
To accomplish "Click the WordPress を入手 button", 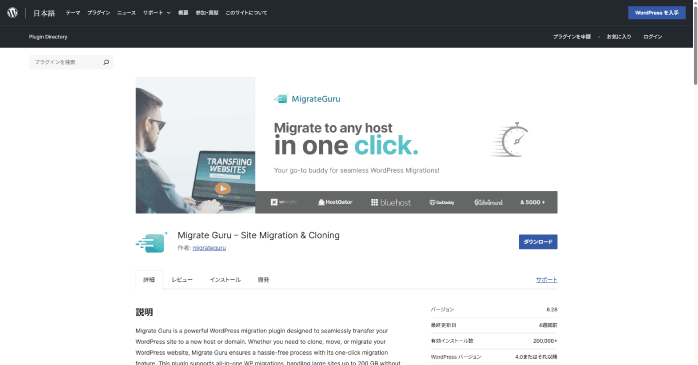I will (657, 13).
